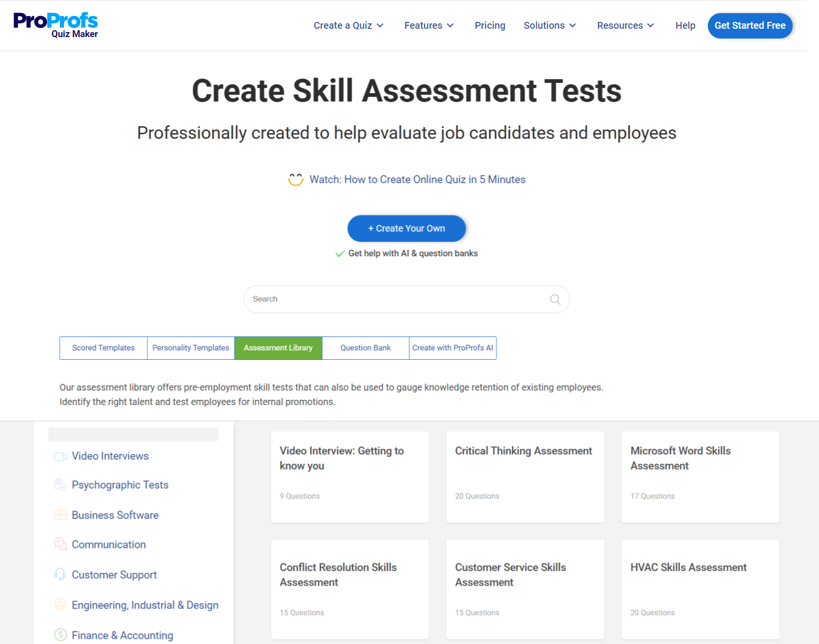Click the Psychographic Tests sidebar icon
Image resolution: width=819 pixels, height=644 pixels.
60,485
